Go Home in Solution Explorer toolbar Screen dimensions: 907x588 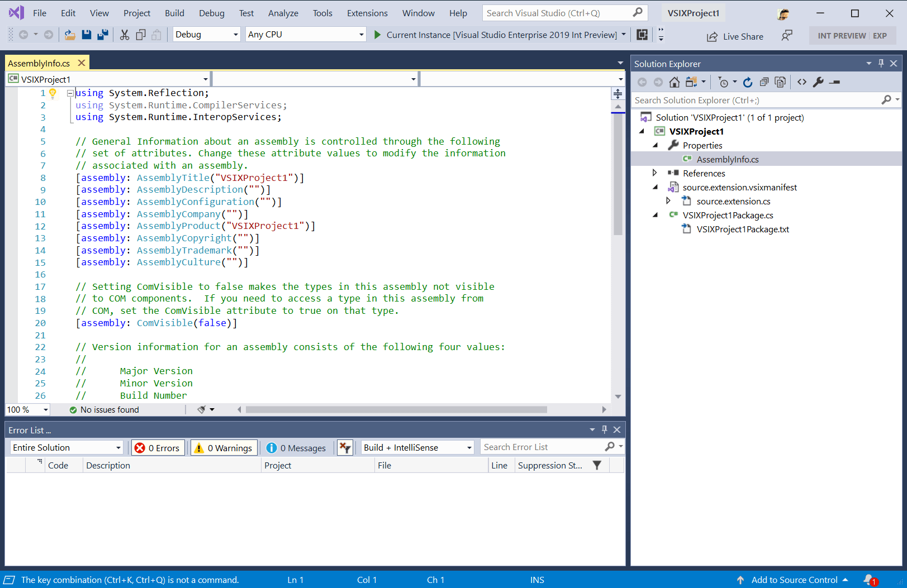(x=675, y=82)
